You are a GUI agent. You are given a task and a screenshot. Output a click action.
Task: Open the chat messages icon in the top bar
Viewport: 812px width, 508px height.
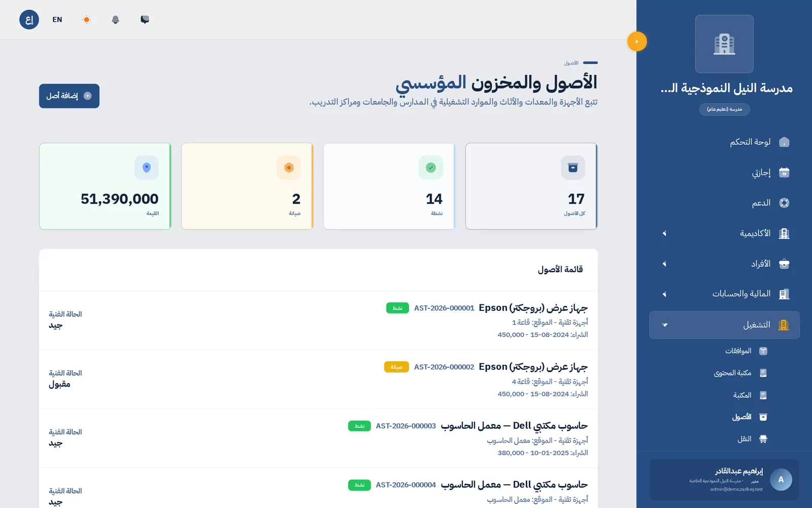(x=145, y=20)
